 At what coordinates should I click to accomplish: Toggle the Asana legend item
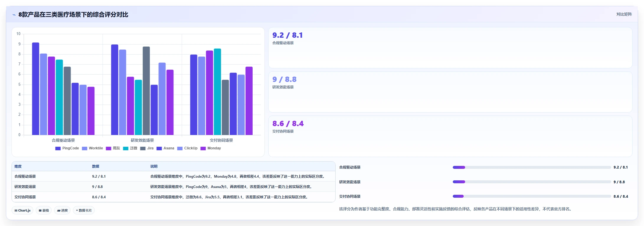(x=165, y=148)
